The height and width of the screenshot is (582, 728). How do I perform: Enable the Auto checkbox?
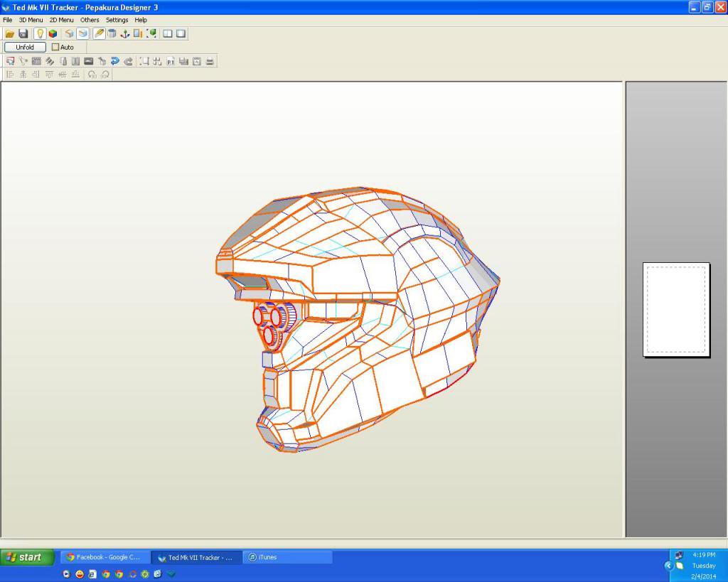pos(55,47)
